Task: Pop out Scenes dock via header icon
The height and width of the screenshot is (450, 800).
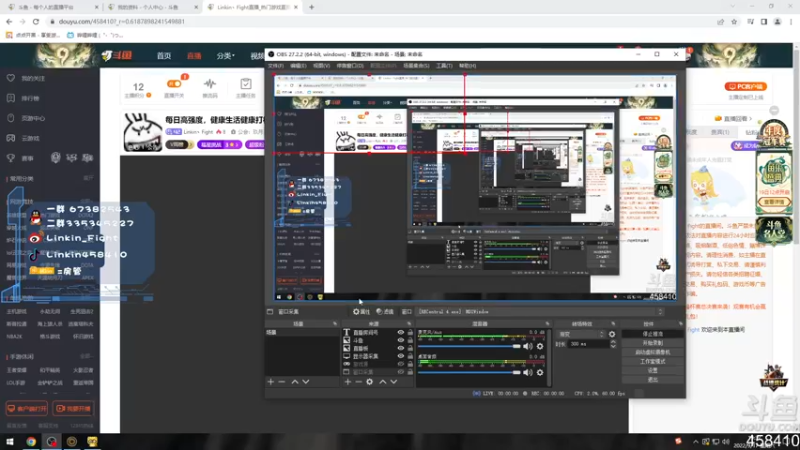Action: [x=335, y=324]
